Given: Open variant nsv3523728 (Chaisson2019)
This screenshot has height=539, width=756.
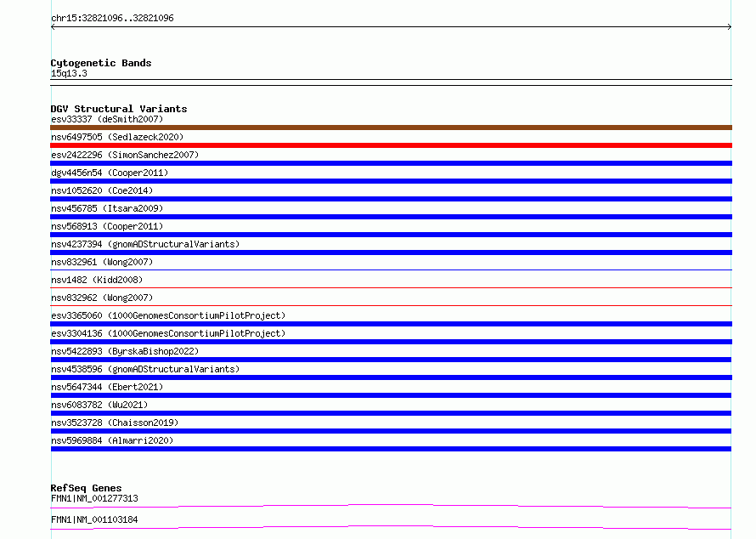Looking at the screenshot, I should pos(115,423).
